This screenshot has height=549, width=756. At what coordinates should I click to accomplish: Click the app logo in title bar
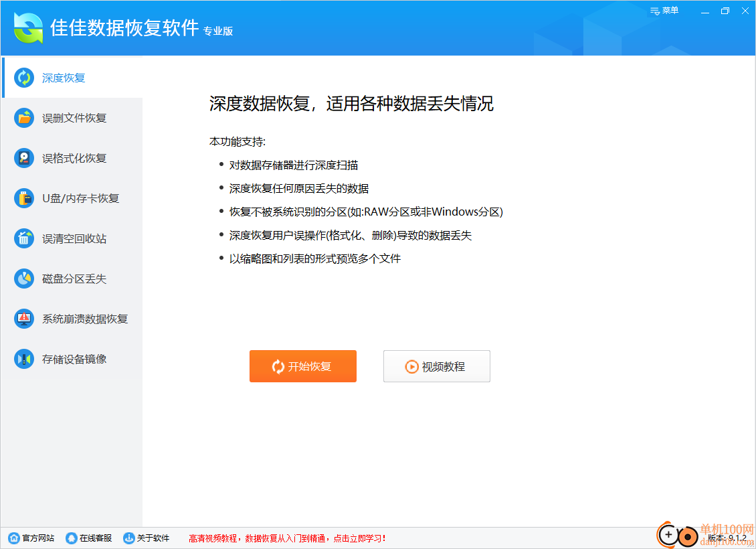[29, 28]
